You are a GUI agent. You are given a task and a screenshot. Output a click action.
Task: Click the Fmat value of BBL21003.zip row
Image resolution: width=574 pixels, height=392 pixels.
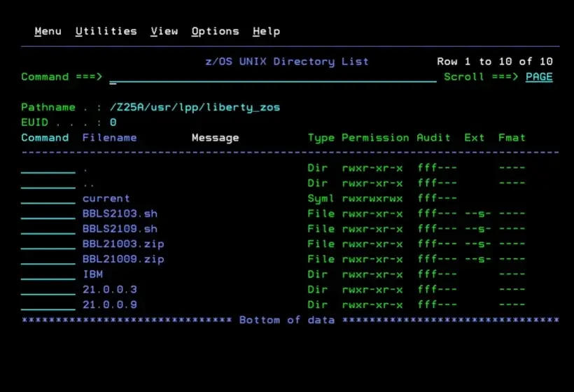point(512,244)
